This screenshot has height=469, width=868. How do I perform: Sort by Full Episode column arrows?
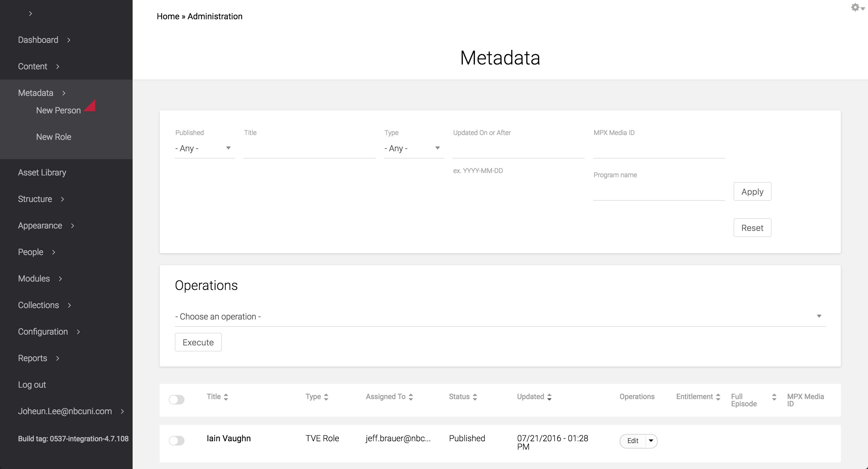(x=774, y=397)
